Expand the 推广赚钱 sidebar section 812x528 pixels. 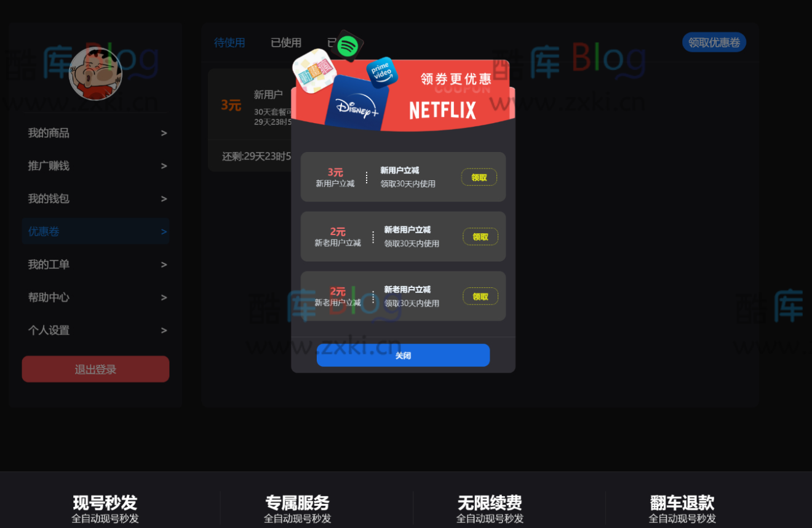pyautogui.click(x=95, y=166)
